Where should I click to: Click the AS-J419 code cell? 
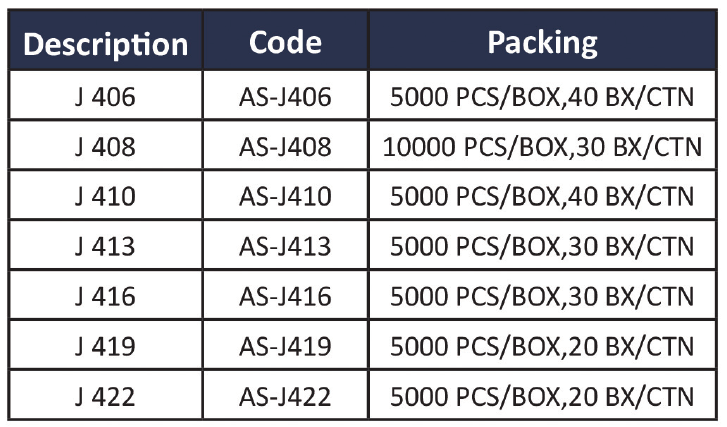[285, 346]
